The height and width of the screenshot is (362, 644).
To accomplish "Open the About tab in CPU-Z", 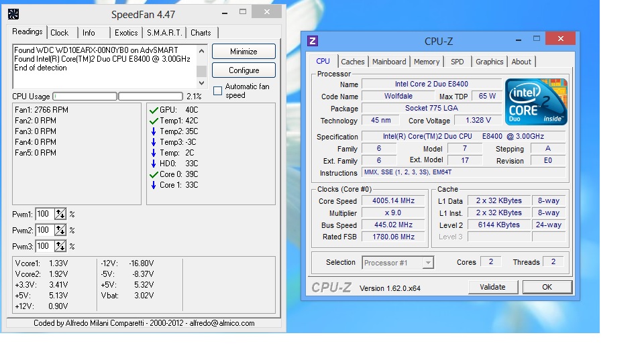I will (x=521, y=62).
